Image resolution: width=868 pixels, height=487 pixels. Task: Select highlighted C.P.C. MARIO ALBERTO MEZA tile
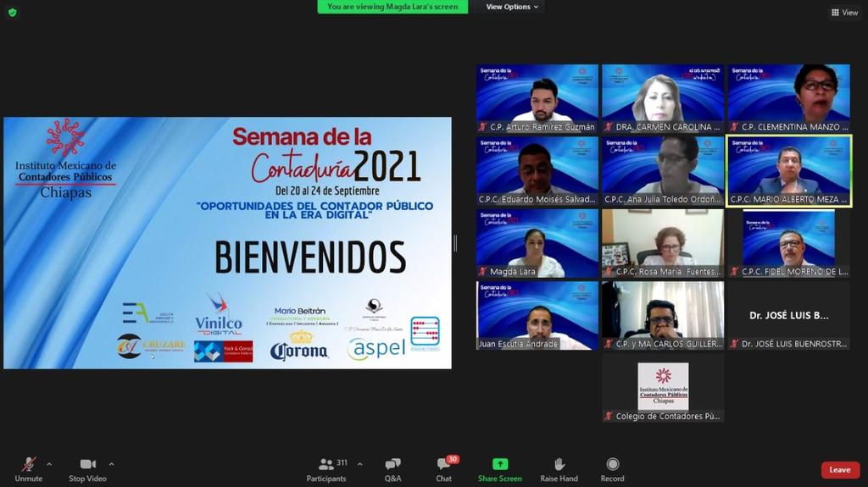(789, 171)
